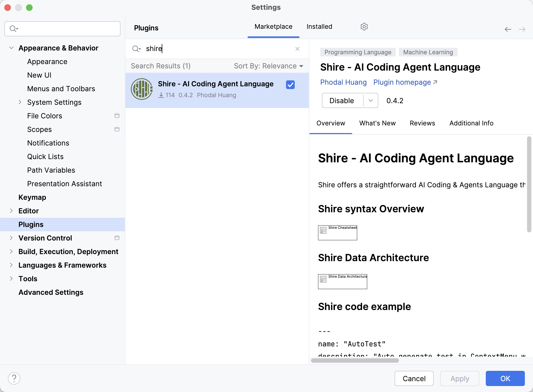Expand the Build, Execution, Deployment section
The height and width of the screenshot is (392, 533).
11,252
